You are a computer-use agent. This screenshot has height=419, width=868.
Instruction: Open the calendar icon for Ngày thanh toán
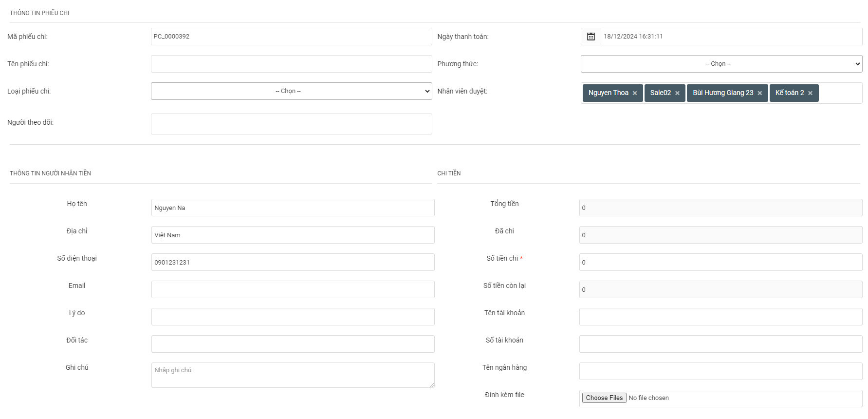[591, 37]
